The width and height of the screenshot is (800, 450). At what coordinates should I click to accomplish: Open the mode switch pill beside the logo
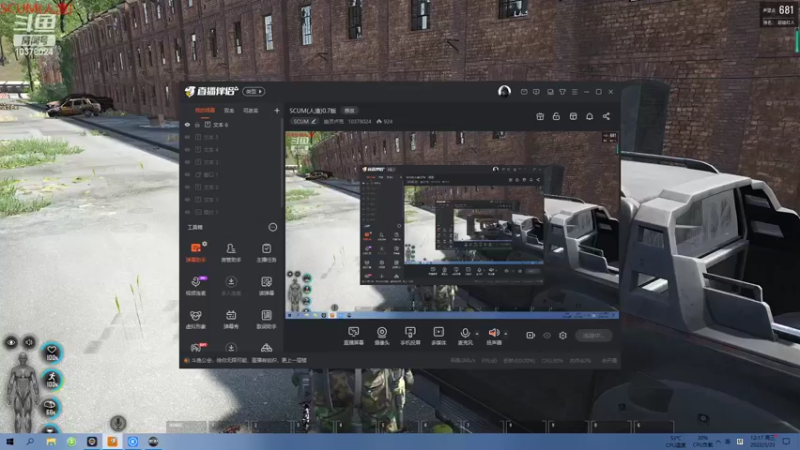[x=254, y=91]
